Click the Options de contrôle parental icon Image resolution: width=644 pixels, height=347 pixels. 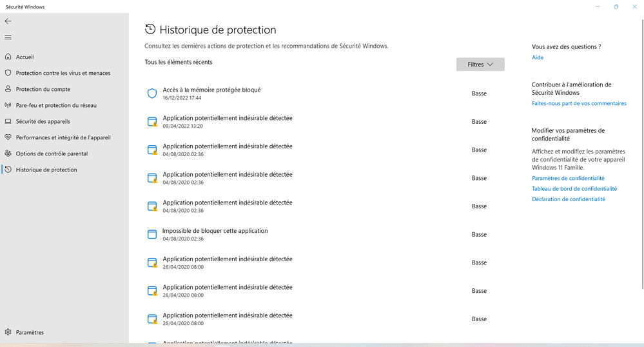[x=8, y=154]
